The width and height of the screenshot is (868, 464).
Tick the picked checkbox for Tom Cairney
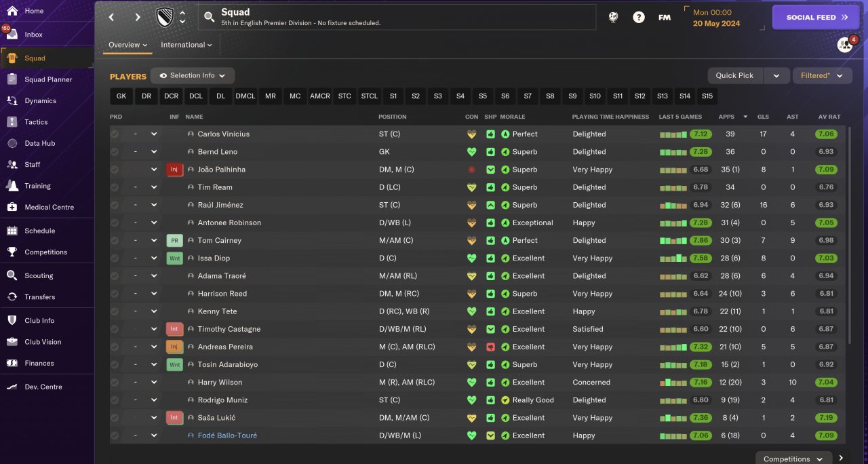[115, 241]
